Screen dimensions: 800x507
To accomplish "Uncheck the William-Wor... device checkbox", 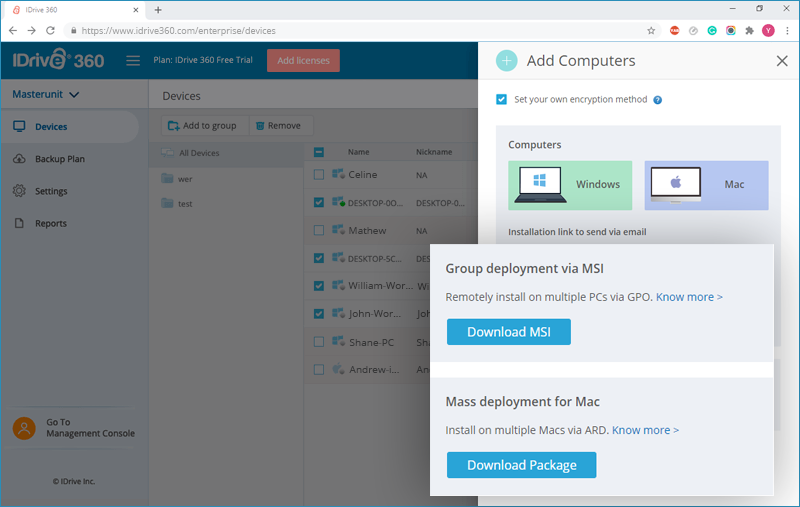I will click(319, 286).
